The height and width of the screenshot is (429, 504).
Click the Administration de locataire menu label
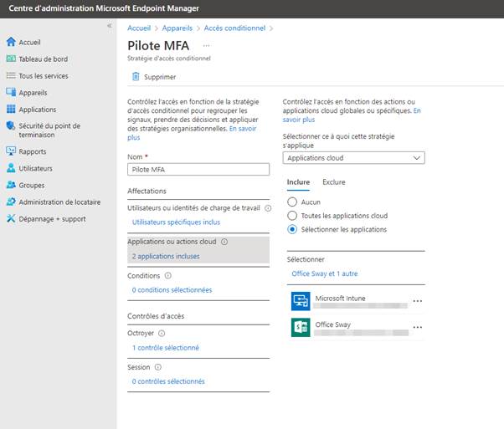pyautogui.click(x=59, y=202)
